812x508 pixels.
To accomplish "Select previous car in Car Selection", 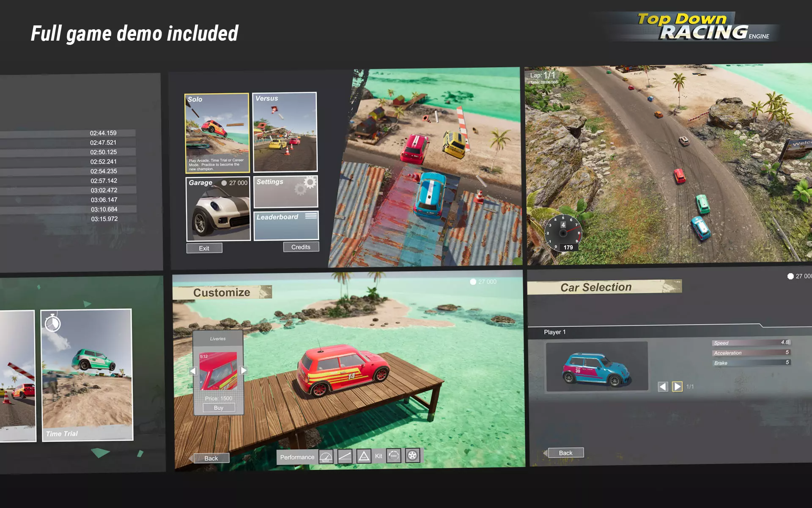I will pos(663,387).
